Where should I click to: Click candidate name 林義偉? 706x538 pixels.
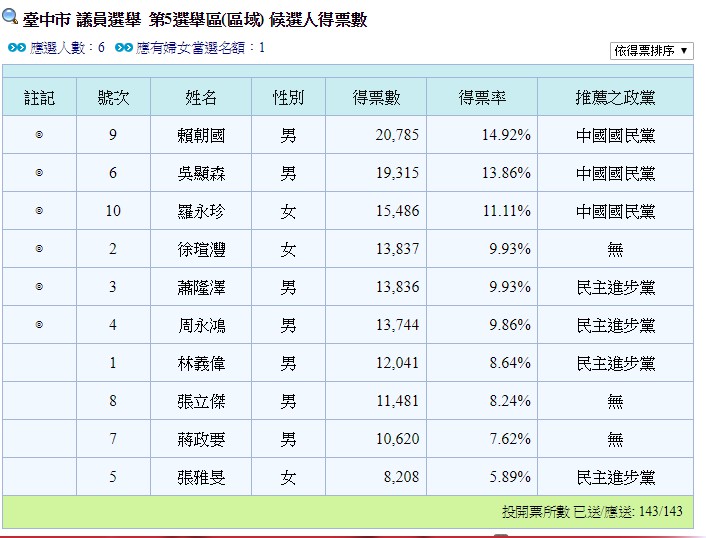click(201, 364)
